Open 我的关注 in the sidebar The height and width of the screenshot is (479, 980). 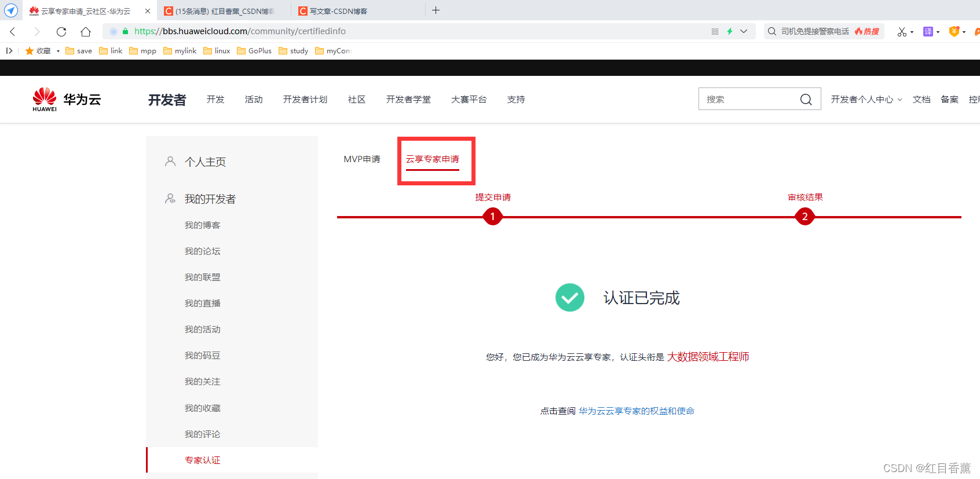[203, 382]
